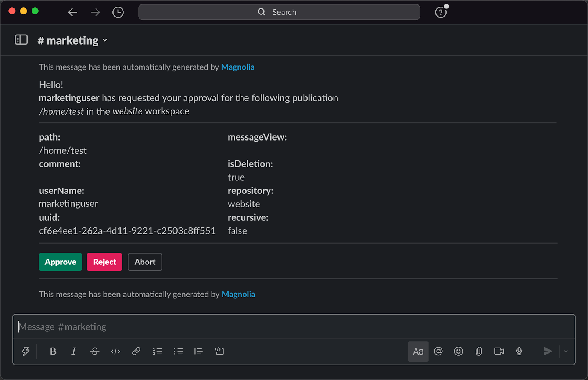Open history with the clock icon
Viewport: 588px width, 380px height.
118,12
